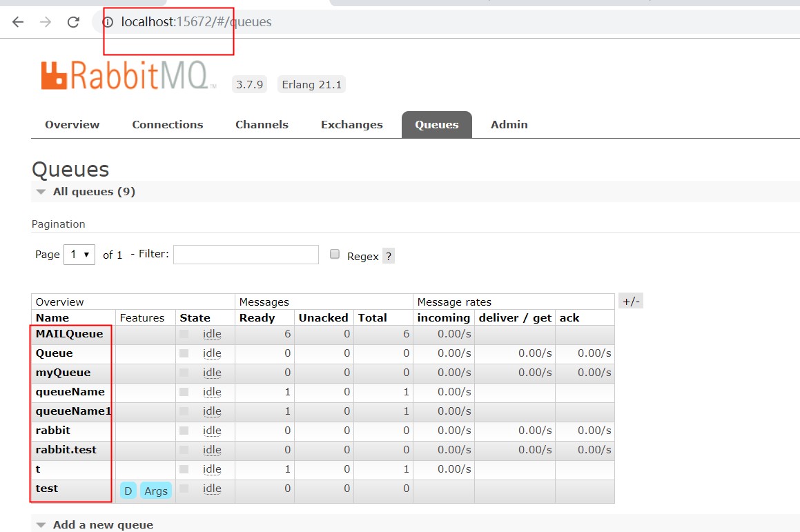Switch to the Connections tab
800x532 pixels.
pos(167,124)
